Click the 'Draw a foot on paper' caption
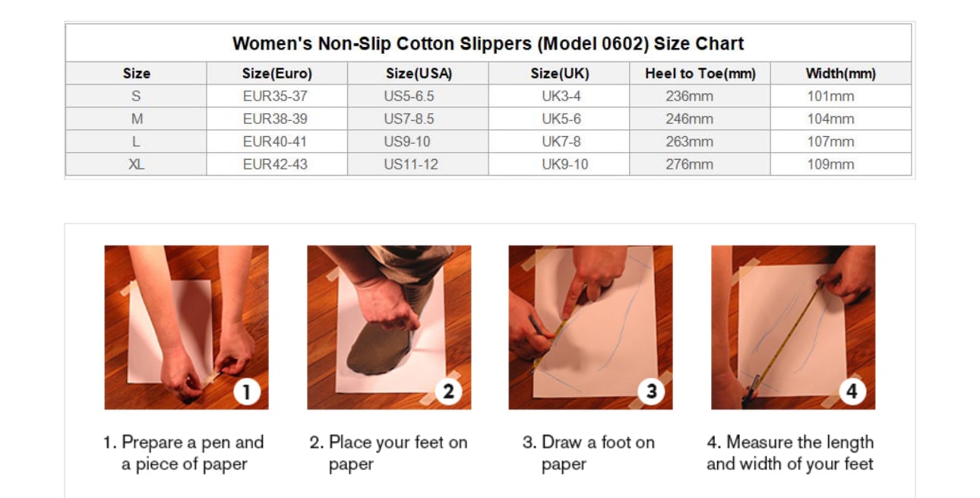 pos(588,453)
